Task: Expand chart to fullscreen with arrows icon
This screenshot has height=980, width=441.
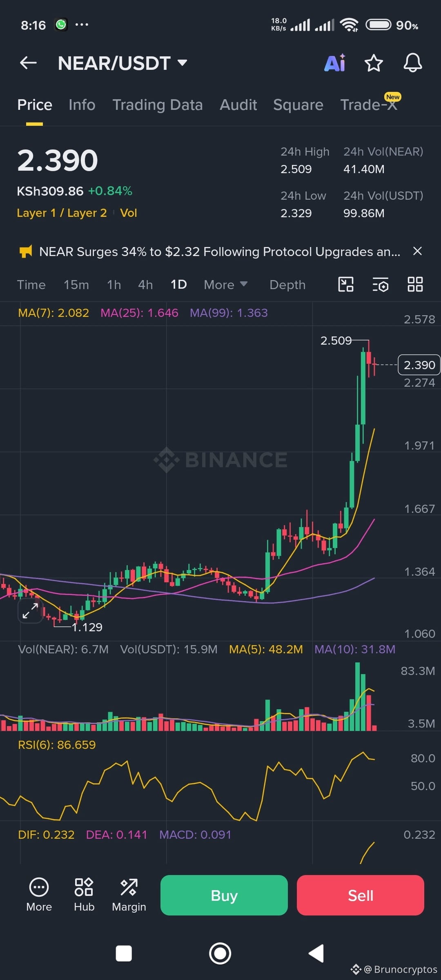Action: (x=30, y=611)
